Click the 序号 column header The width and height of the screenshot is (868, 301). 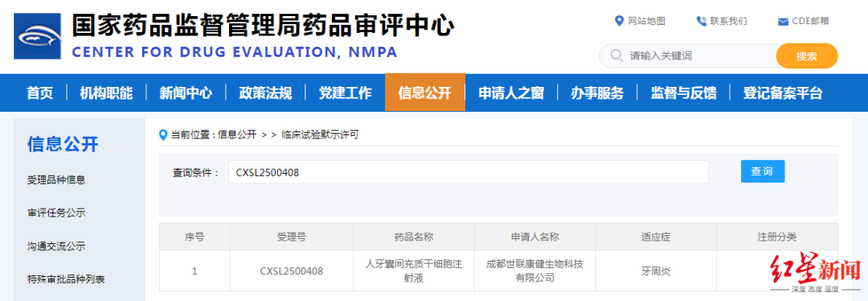(194, 237)
